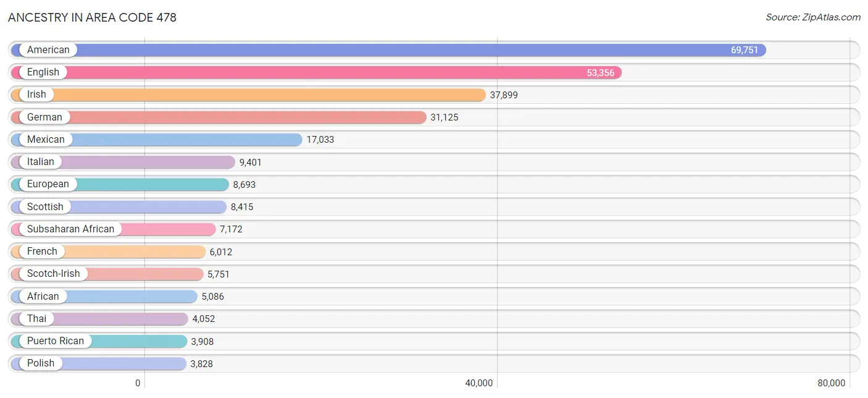Select the French ancestry bar

pos(108,252)
